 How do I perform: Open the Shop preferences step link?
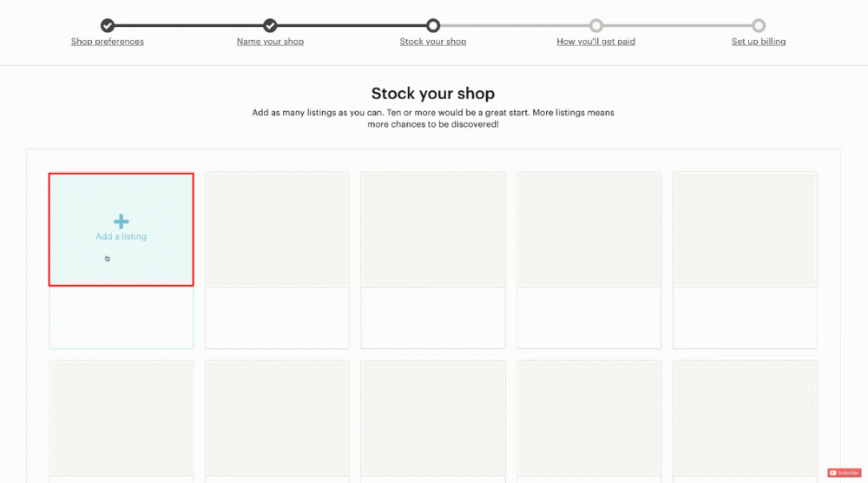tap(108, 42)
